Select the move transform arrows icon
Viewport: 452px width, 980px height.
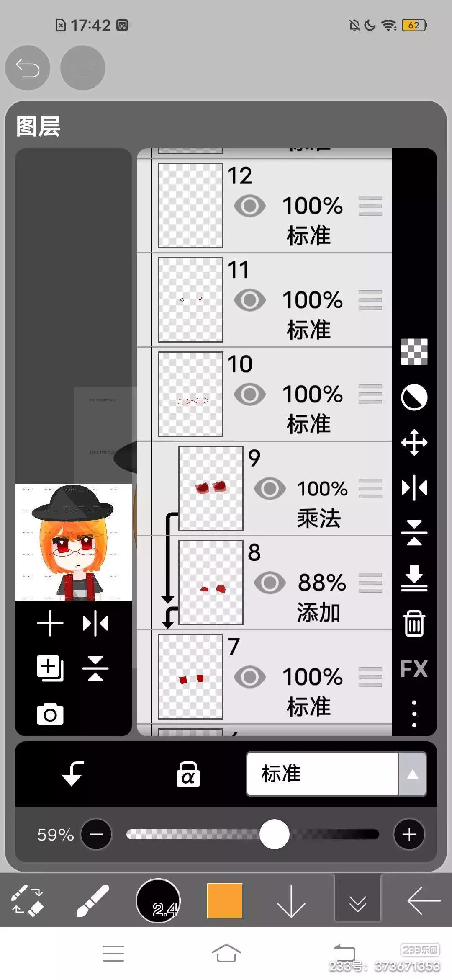pos(414,442)
